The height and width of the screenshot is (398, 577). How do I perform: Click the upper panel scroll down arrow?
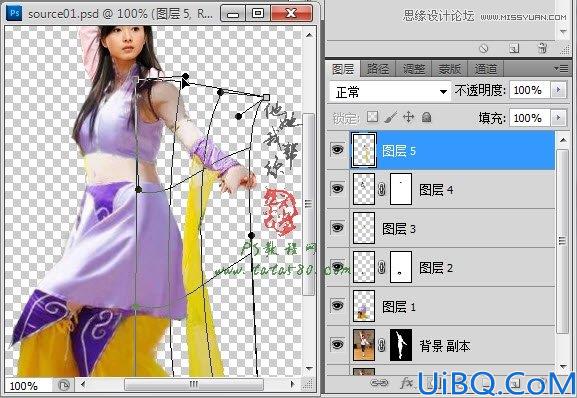563,32
